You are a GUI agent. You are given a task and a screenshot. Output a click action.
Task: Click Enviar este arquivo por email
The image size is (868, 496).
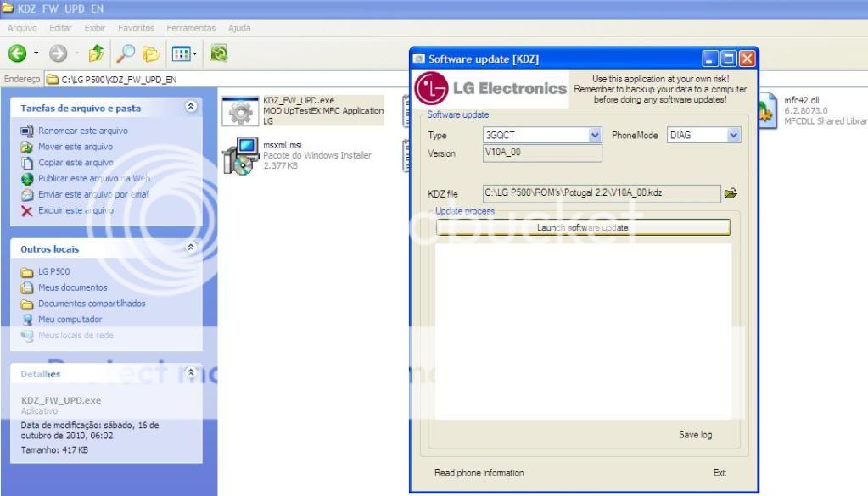pos(93,195)
